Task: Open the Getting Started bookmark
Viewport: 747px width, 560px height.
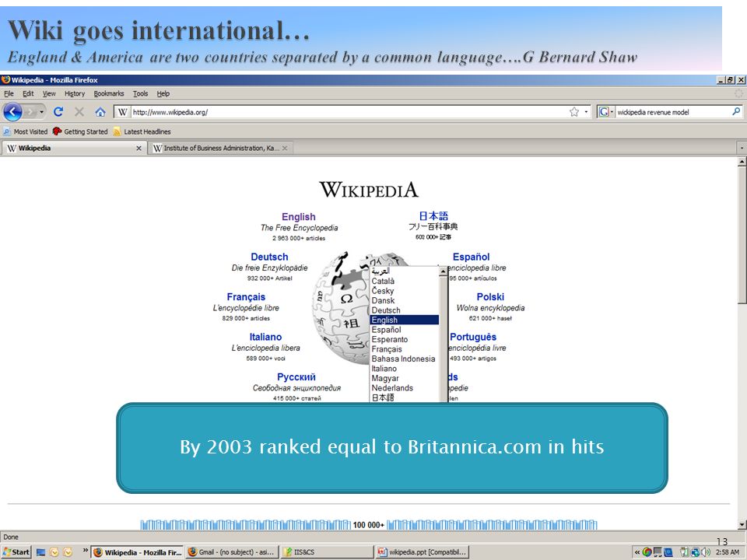Action: click(80, 131)
